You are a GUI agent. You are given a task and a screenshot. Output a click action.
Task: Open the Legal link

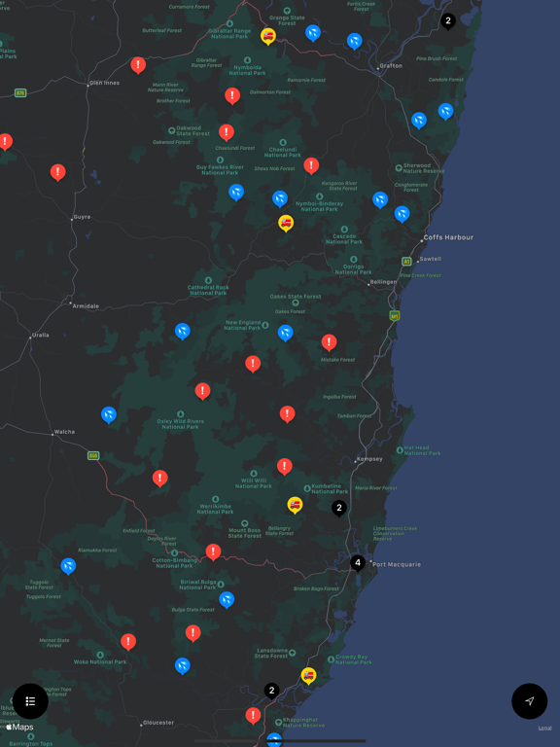(x=545, y=728)
